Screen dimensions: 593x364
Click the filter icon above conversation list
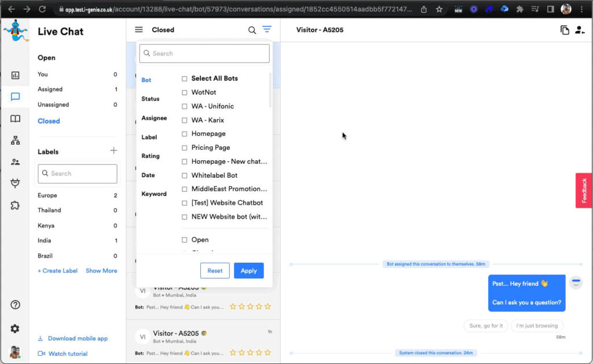pyautogui.click(x=266, y=30)
